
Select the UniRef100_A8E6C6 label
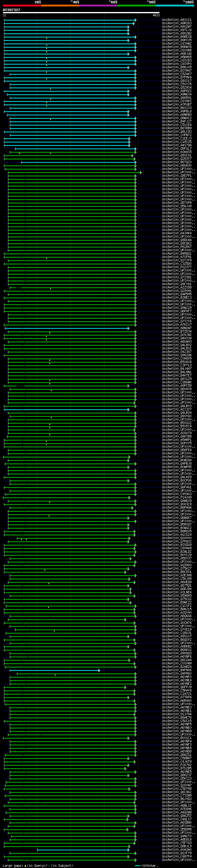[177, 839]
